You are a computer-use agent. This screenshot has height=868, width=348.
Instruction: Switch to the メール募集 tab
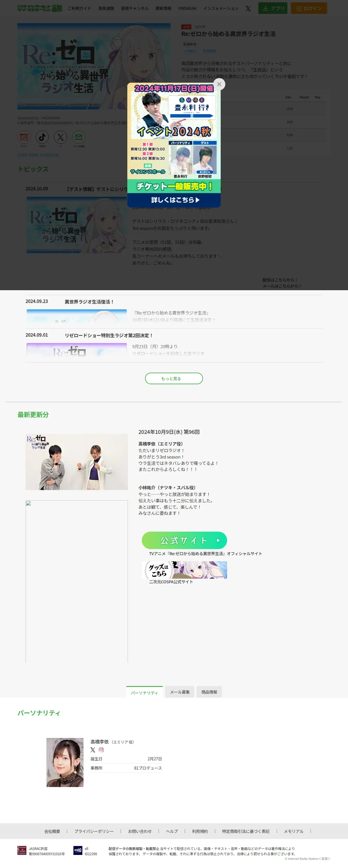click(180, 692)
